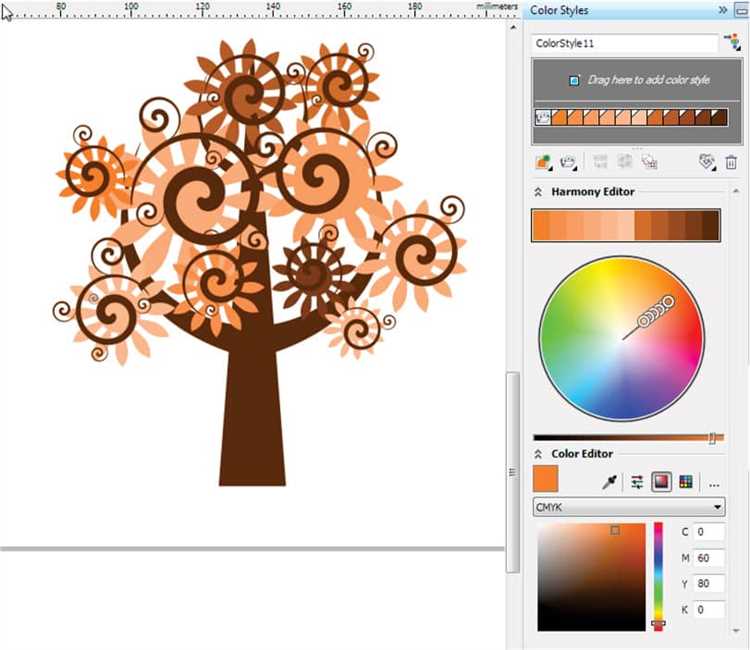750x650 pixels.
Task: Collapse the Color Editor section
Action: (538, 454)
